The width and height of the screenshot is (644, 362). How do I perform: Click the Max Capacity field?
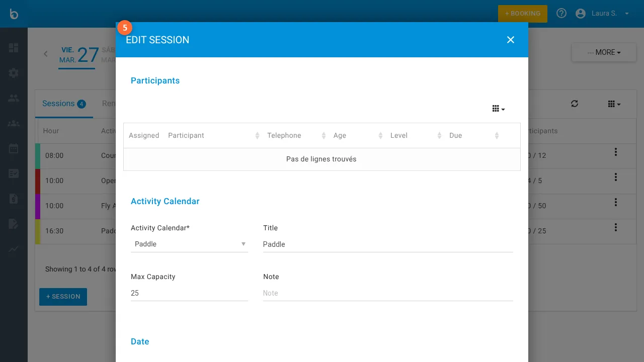(189, 293)
